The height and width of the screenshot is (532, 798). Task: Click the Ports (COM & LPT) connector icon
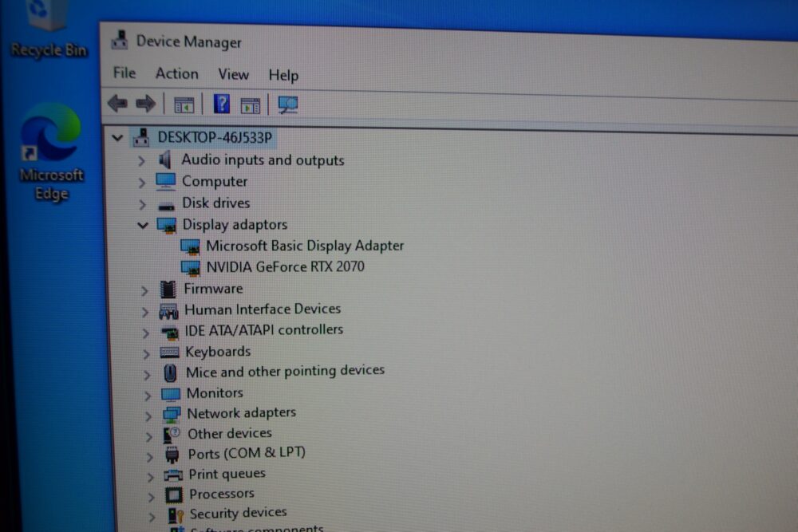point(172,455)
